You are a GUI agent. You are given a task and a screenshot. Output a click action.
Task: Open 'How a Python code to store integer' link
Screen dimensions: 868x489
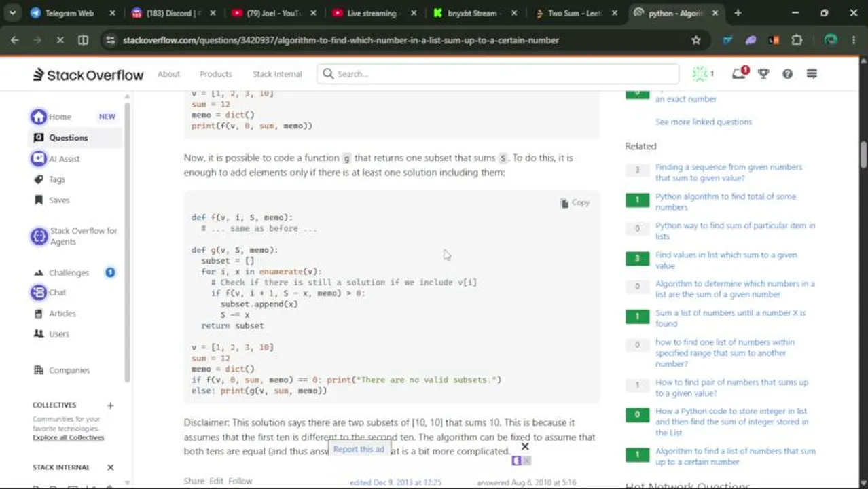pos(732,422)
